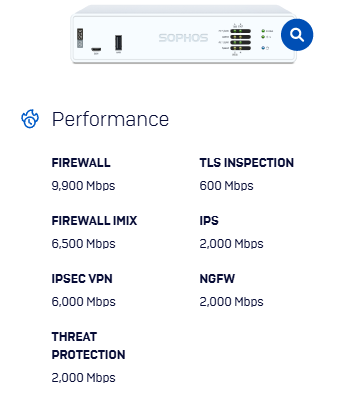Viewport: 363px width, 415px height.
Task: Click the 2,000 Mbps NGFW value
Action: click(x=231, y=302)
